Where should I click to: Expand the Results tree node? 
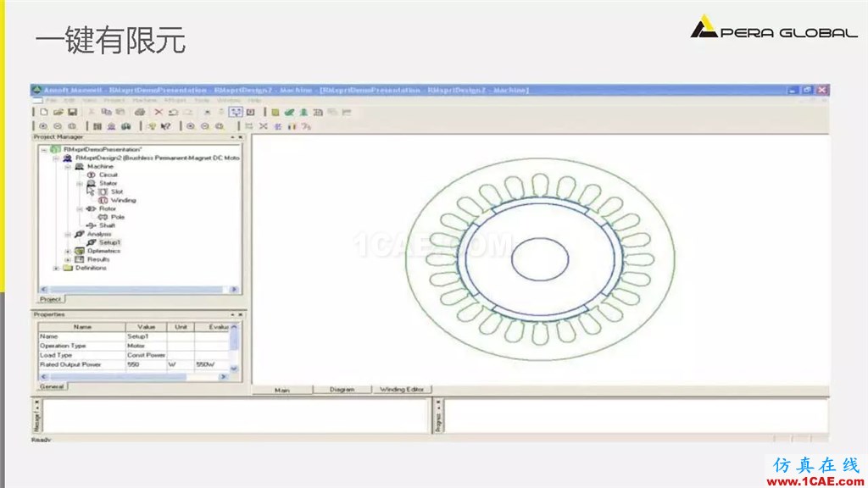click(x=68, y=259)
